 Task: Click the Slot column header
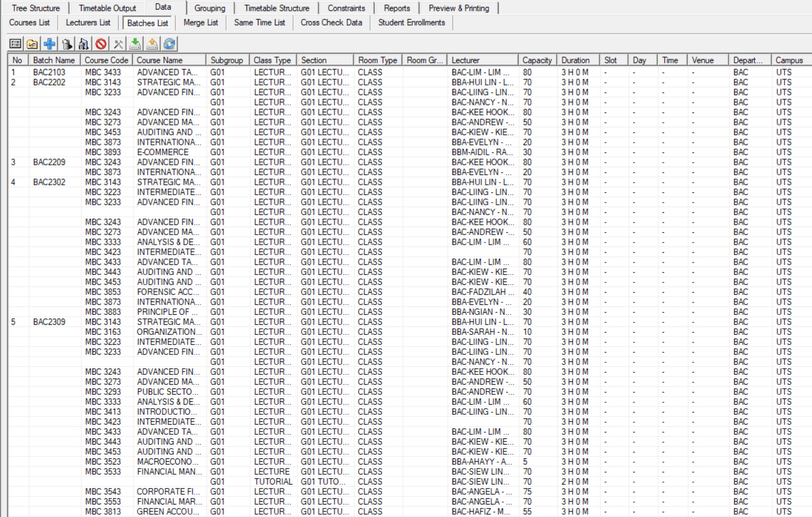pos(614,60)
